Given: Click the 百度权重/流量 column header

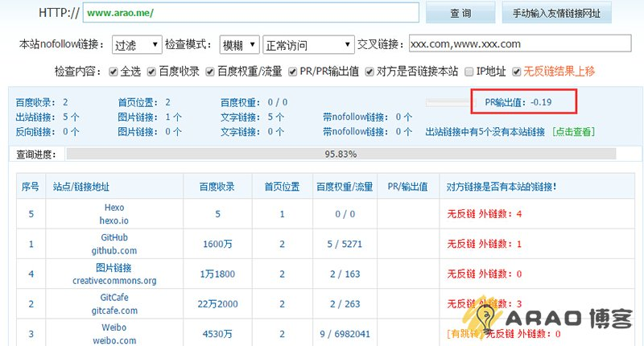Looking at the screenshot, I should (345, 187).
